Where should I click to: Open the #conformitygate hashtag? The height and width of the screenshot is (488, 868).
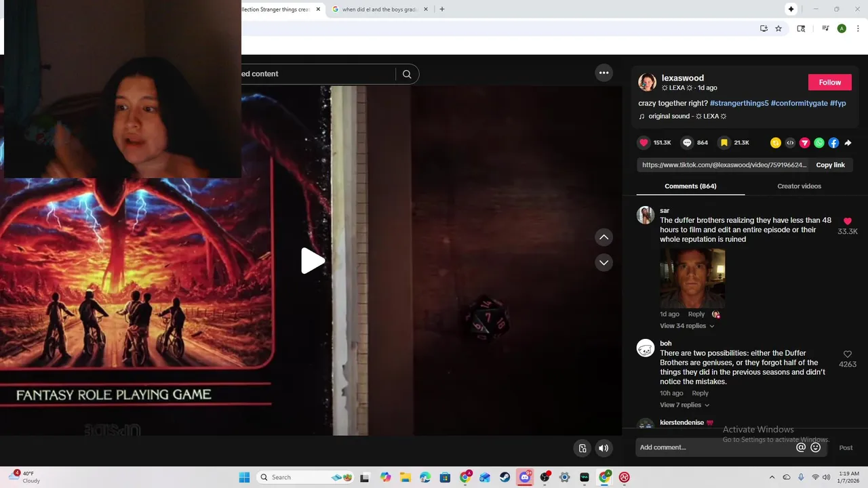[x=800, y=103]
